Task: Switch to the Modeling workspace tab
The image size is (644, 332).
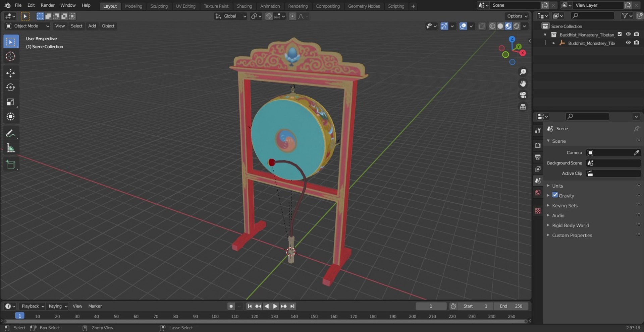Action: coord(133,6)
